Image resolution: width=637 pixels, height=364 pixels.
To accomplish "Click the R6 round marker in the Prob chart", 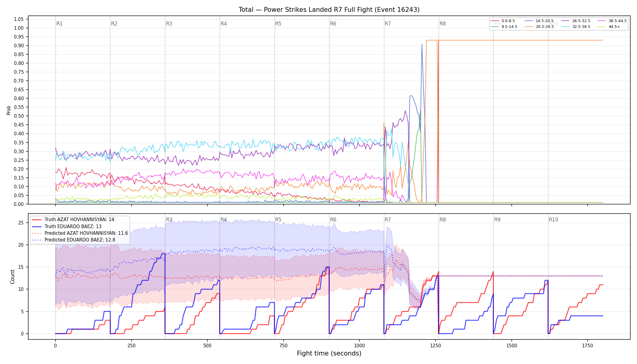I will pyautogui.click(x=333, y=24).
